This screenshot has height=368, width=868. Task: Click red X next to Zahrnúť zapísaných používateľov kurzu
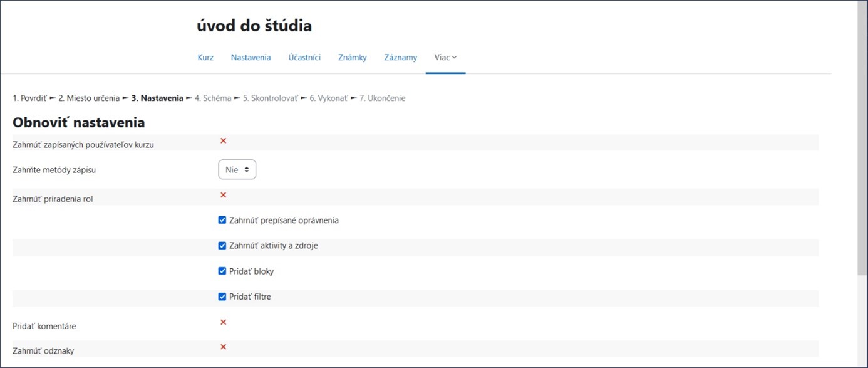(223, 140)
